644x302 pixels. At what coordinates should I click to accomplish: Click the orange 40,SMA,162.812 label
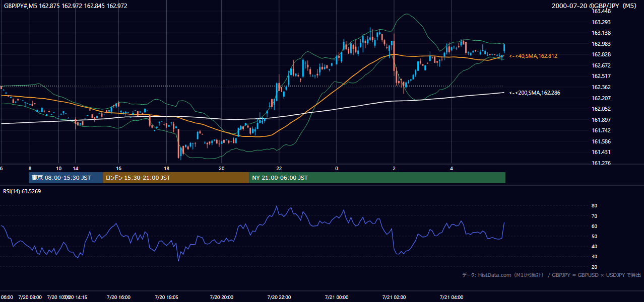534,56
